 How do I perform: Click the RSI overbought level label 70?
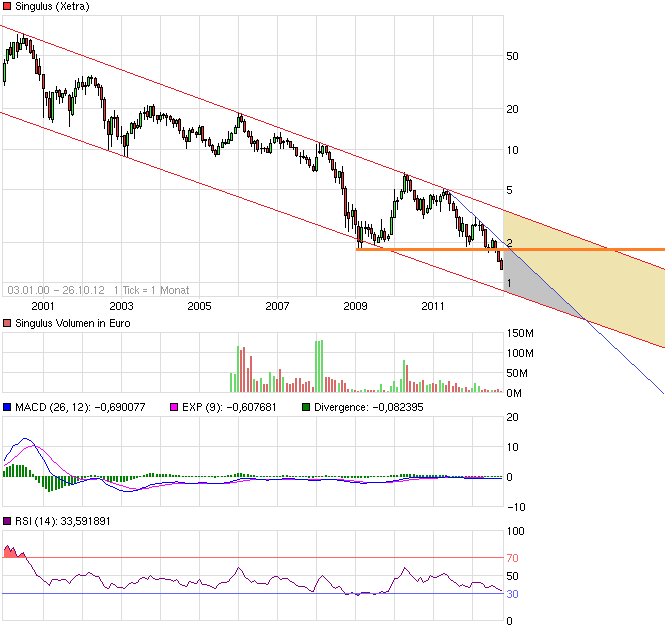(512, 558)
